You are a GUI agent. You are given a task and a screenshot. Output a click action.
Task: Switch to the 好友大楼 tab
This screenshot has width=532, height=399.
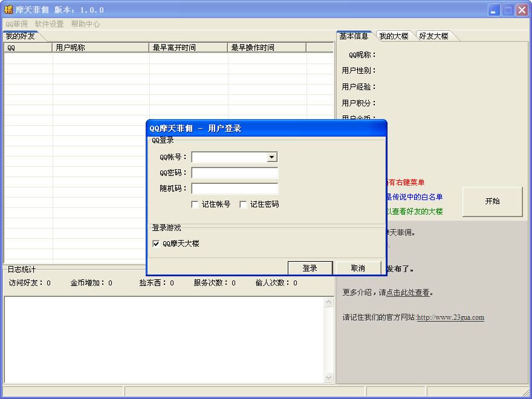point(434,36)
